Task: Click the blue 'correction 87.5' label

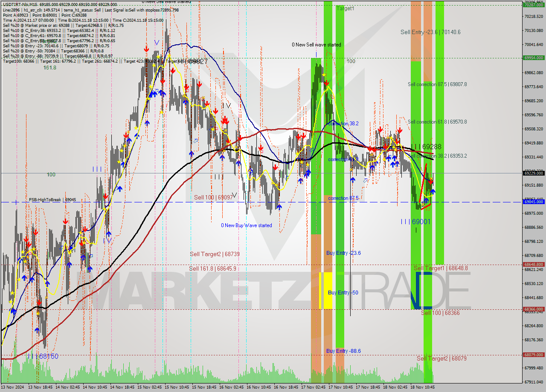Action: pos(343,199)
